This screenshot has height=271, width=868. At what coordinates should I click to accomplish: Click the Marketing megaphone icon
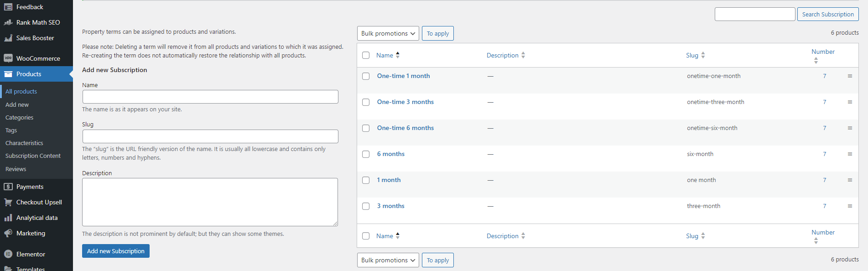[x=8, y=233]
